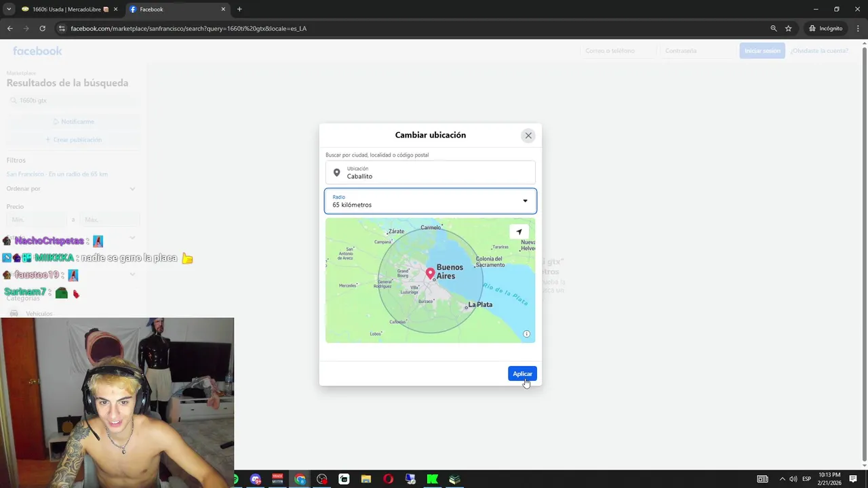The height and width of the screenshot is (488, 868).
Task: Open the Radio 65 kilómetros dropdown
Action: point(430,201)
